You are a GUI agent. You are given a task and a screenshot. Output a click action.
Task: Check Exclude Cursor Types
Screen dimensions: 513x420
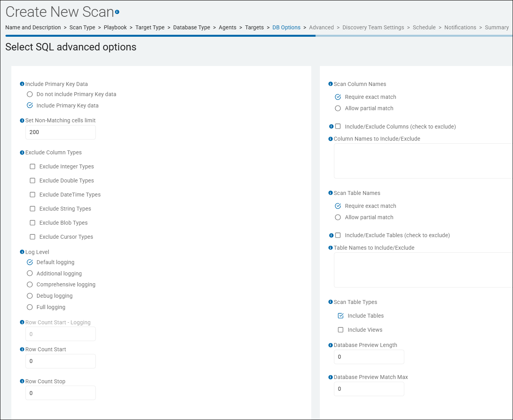click(32, 237)
